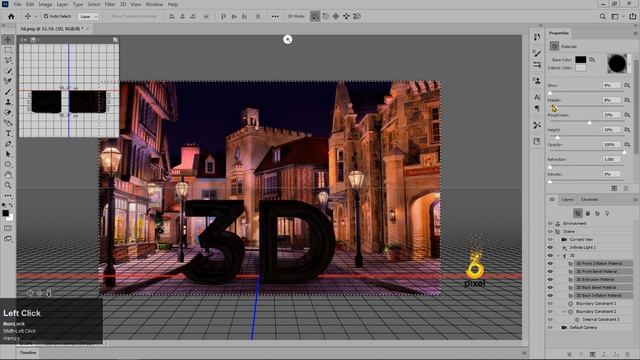Open the Base Color texture folder menu

[592, 60]
